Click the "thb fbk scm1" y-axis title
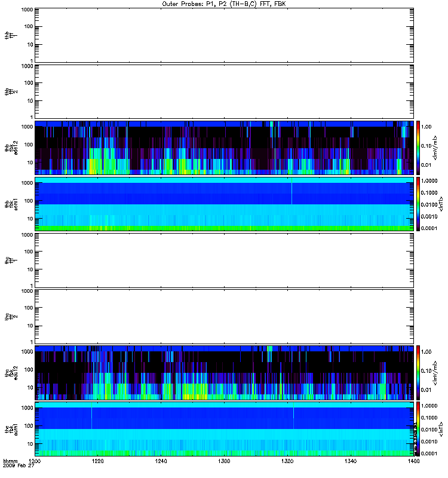Screen dimensions: 448x478 [x=11, y=204]
